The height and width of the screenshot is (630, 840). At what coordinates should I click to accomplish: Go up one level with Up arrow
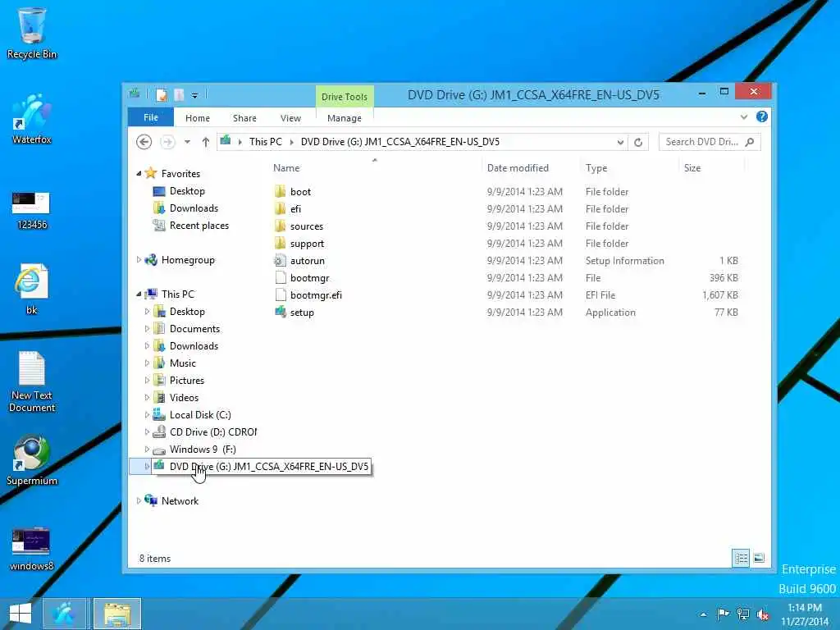(x=206, y=142)
